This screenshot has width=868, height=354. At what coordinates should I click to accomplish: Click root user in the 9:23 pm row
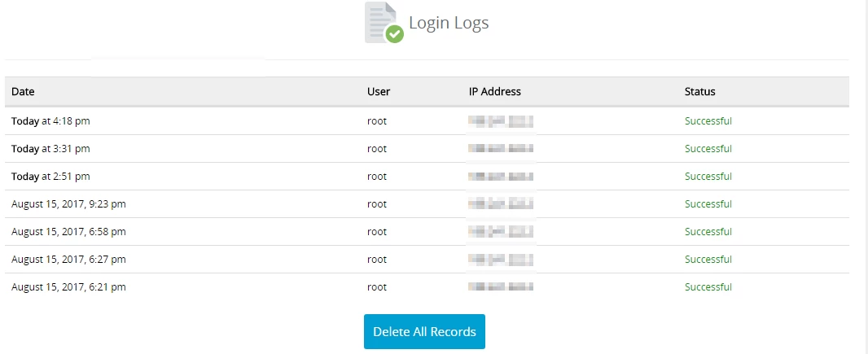point(377,204)
